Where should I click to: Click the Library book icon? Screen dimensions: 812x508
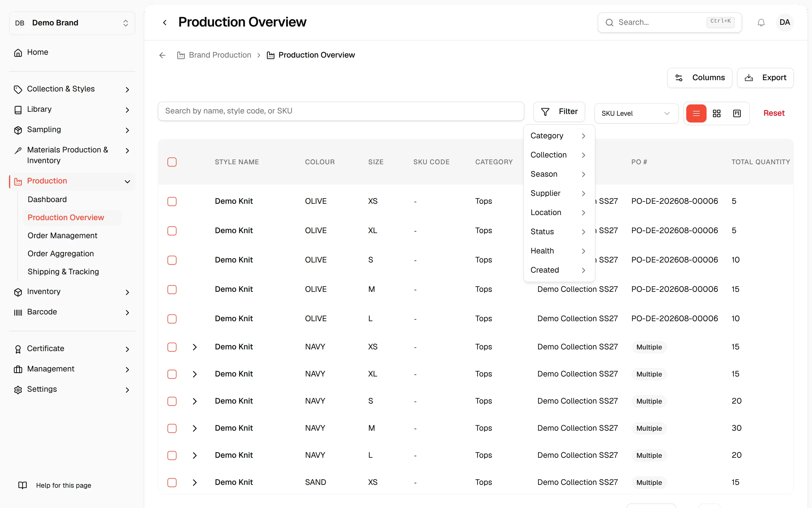click(x=18, y=110)
